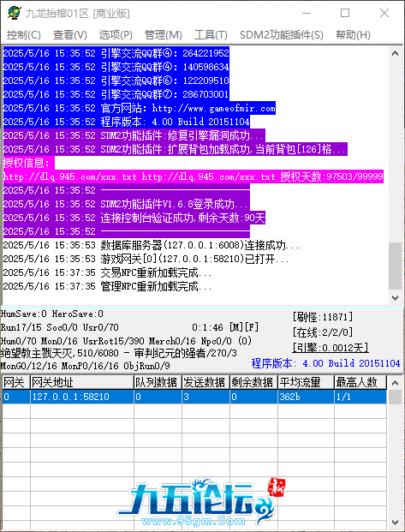The width and height of the screenshot is (405, 532).
Task: Click the 网关 column header
Action: point(15,382)
